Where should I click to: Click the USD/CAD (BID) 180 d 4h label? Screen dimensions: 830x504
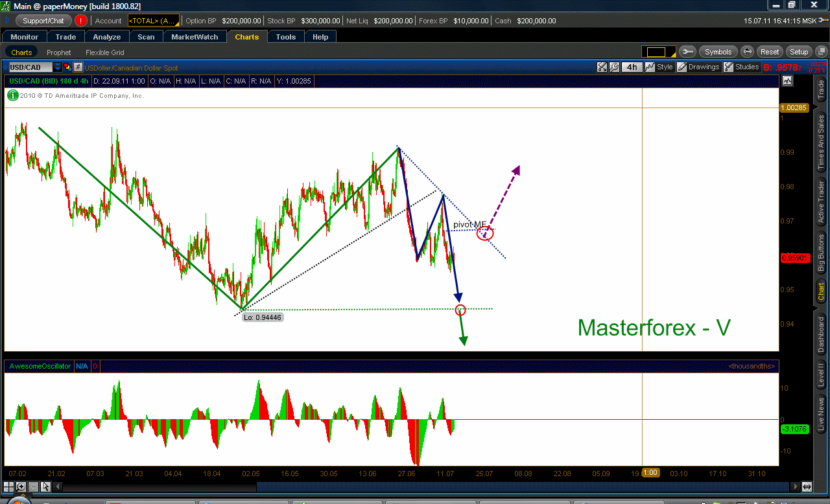pyautogui.click(x=49, y=81)
